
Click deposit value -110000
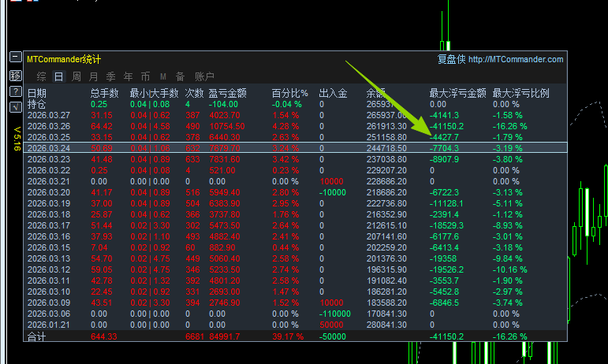[334, 314]
